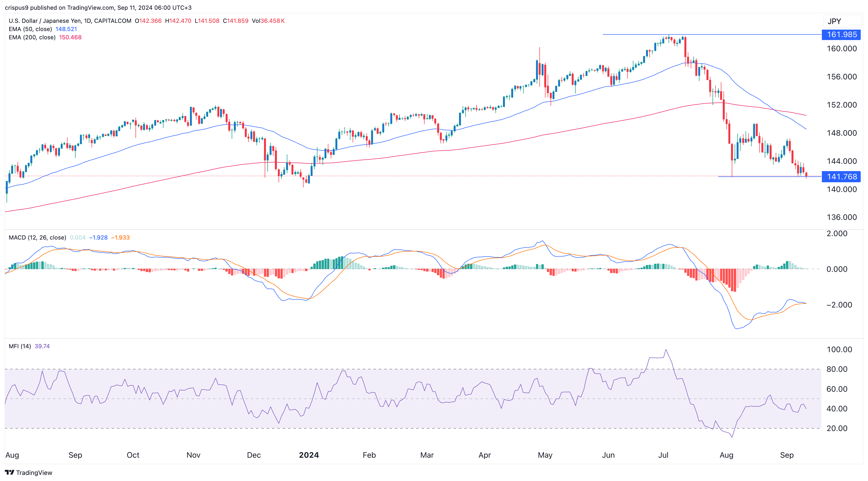Click the Jul time axis label

click(x=663, y=455)
